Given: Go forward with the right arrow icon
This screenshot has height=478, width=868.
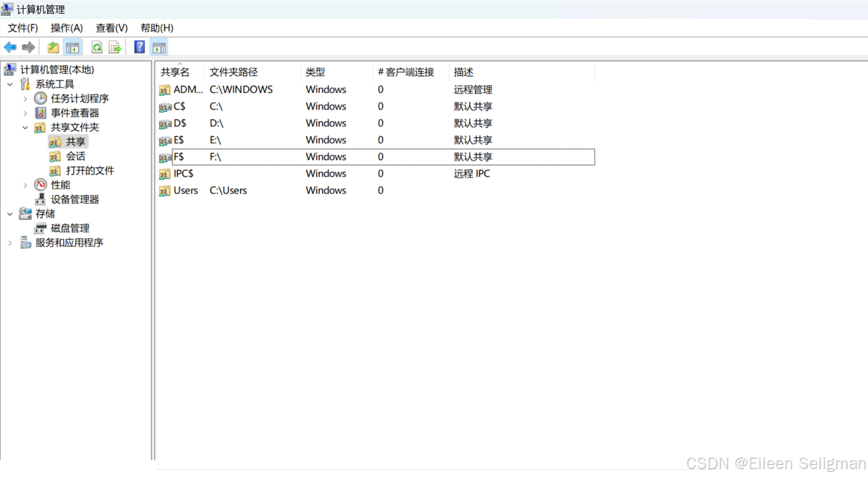Looking at the screenshot, I should (x=28, y=47).
